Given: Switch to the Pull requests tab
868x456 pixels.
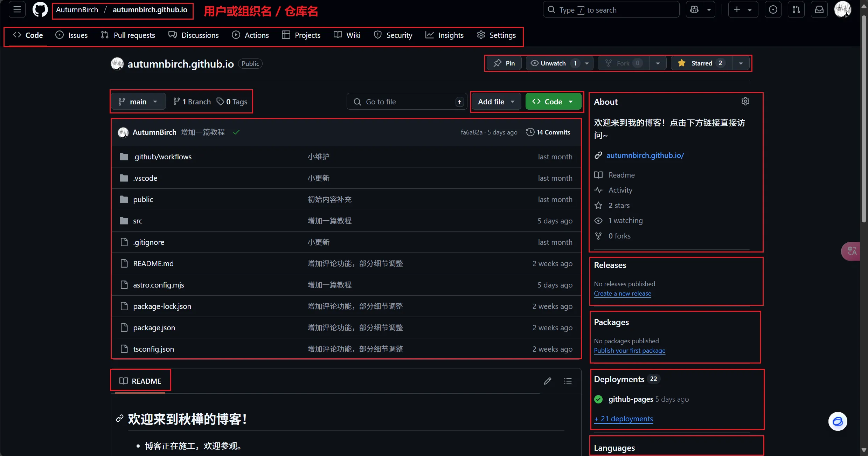Looking at the screenshot, I should (x=128, y=35).
